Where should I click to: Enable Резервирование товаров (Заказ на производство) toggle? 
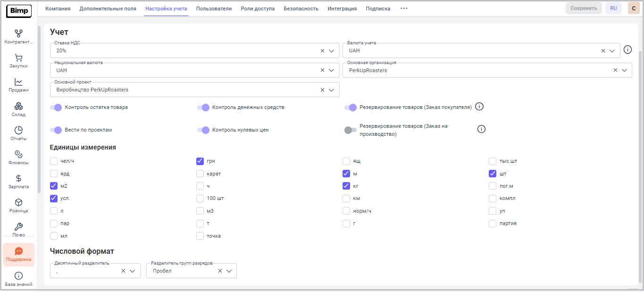point(351,130)
